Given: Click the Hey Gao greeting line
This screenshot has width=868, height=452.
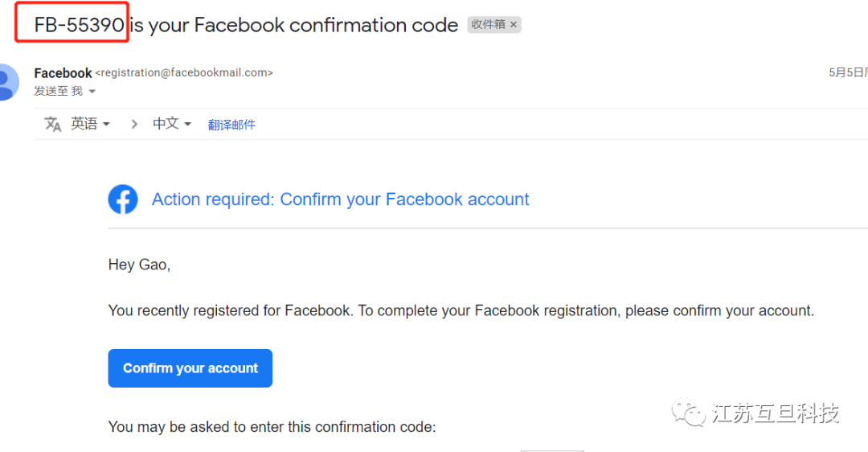Looking at the screenshot, I should 139,265.
